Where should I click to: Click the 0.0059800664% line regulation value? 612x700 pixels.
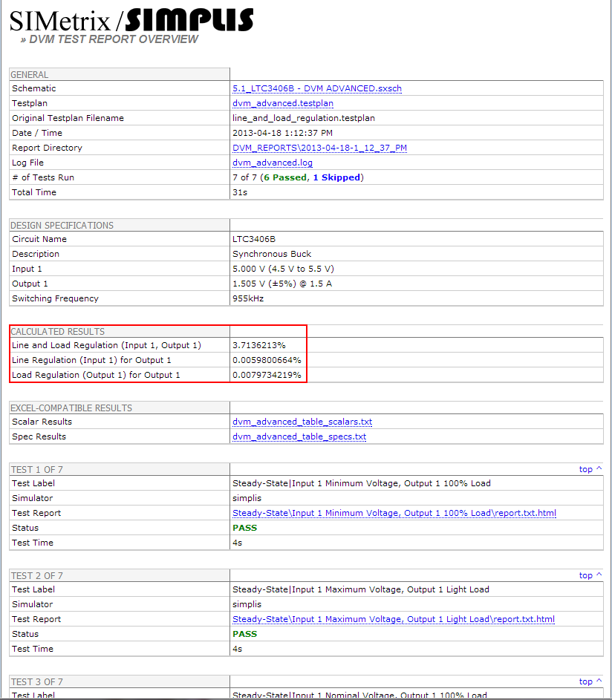267,360
